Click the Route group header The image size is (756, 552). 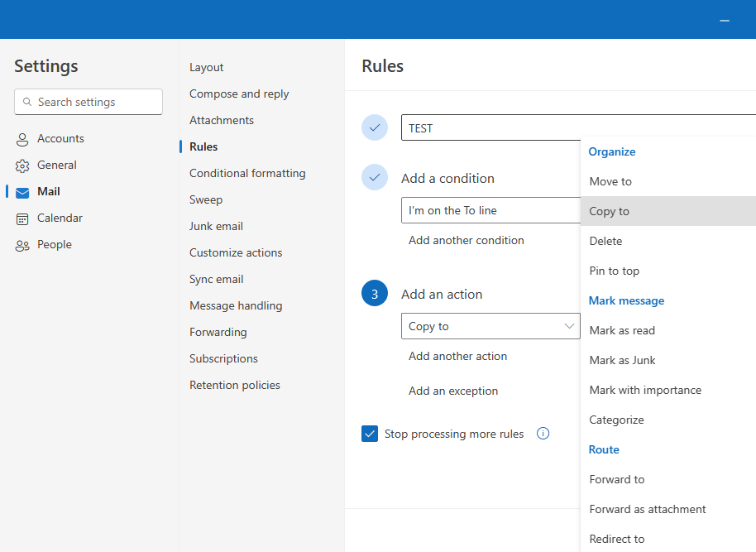coord(604,449)
